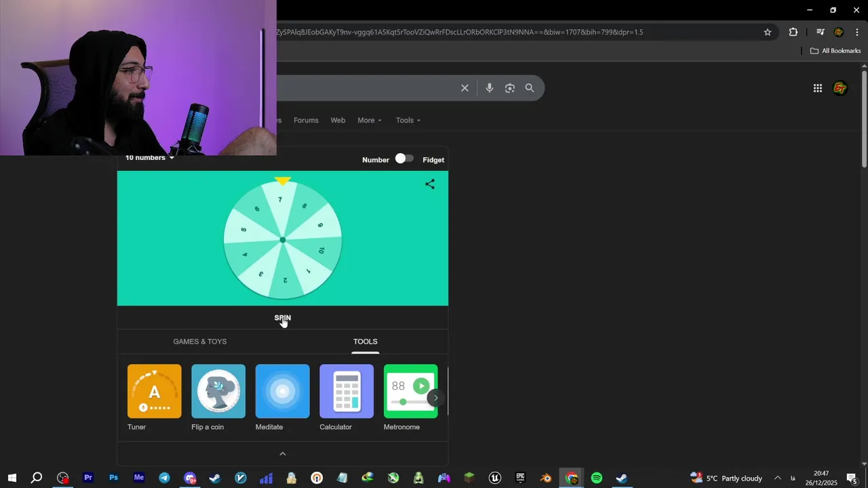Open the All Bookmarks folder
The width and height of the screenshot is (868, 488).
click(x=835, y=51)
